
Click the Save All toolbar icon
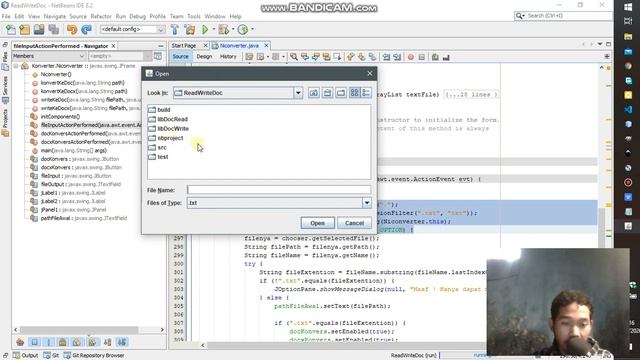[53, 29]
